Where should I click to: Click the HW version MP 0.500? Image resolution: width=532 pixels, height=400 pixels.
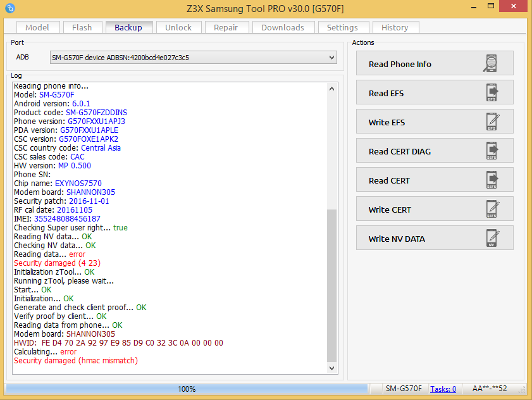(x=75, y=165)
